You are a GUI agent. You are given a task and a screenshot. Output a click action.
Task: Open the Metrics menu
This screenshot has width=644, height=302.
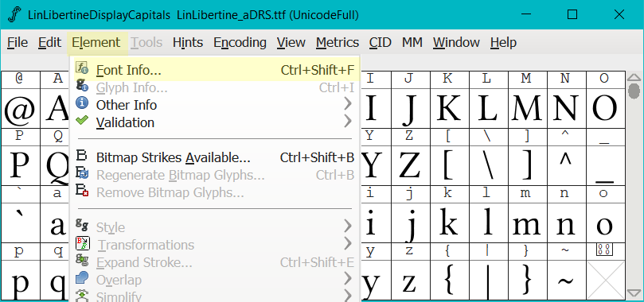338,42
